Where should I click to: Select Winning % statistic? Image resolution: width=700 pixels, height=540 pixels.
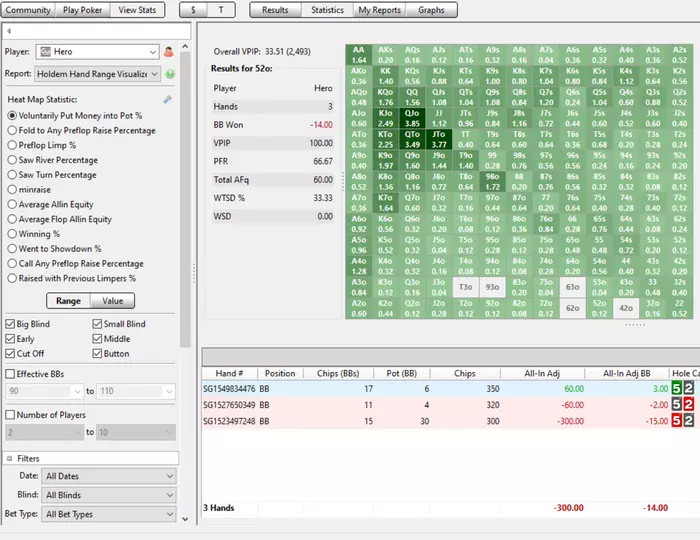[12, 233]
